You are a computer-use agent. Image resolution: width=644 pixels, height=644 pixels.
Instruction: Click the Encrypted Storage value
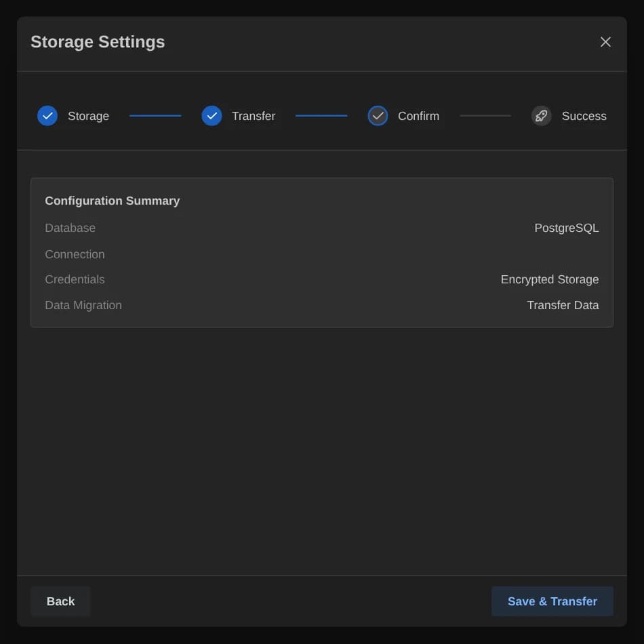550,280
